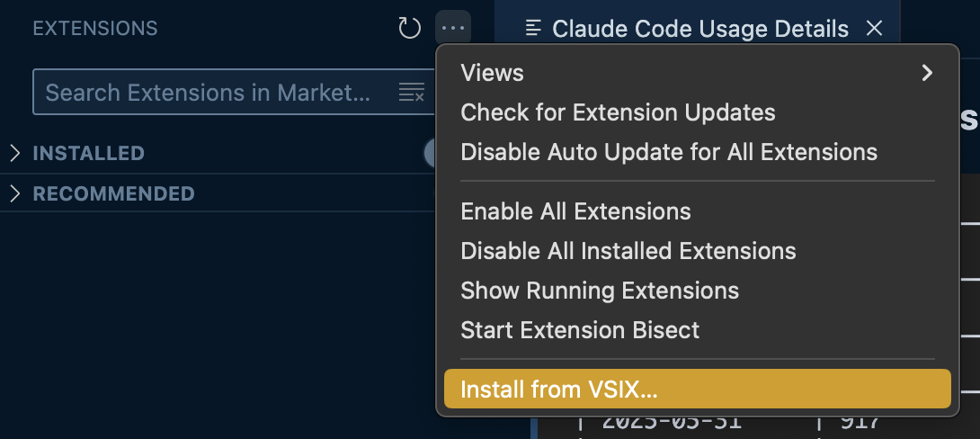Choose Install from VSIX... option
The height and width of the screenshot is (439, 980).
pyautogui.click(x=559, y=390)
